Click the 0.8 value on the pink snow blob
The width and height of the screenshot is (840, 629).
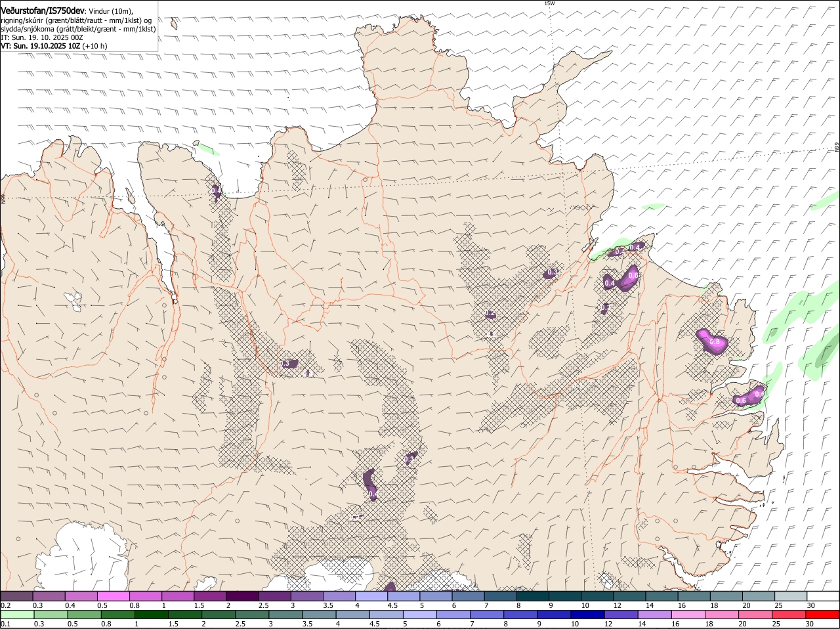(715, 342)
